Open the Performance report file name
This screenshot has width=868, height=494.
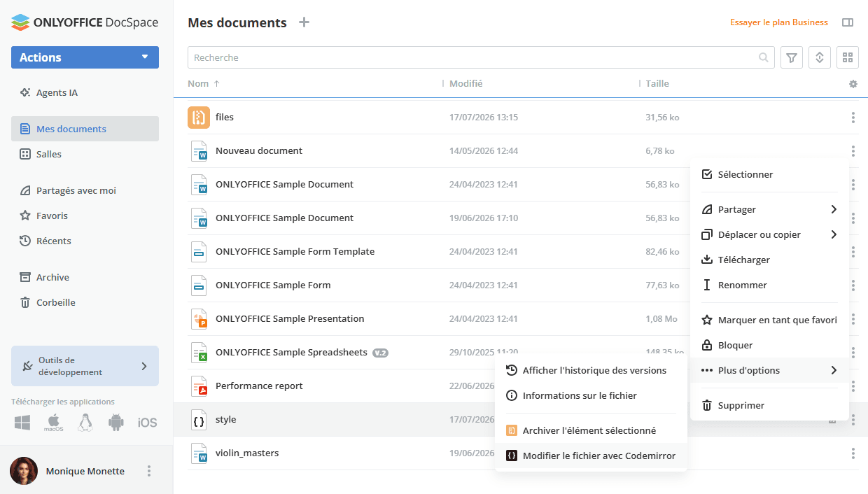pos(259,386)
